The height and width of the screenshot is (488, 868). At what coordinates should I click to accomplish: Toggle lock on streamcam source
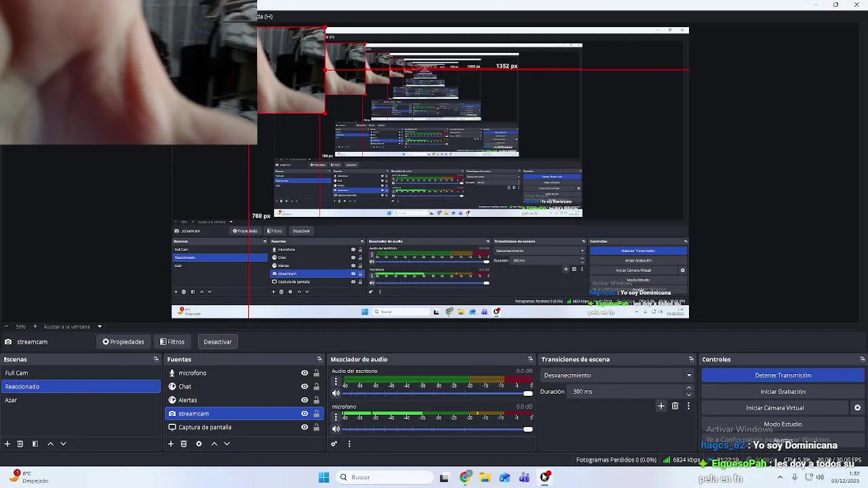coord(316,413)
